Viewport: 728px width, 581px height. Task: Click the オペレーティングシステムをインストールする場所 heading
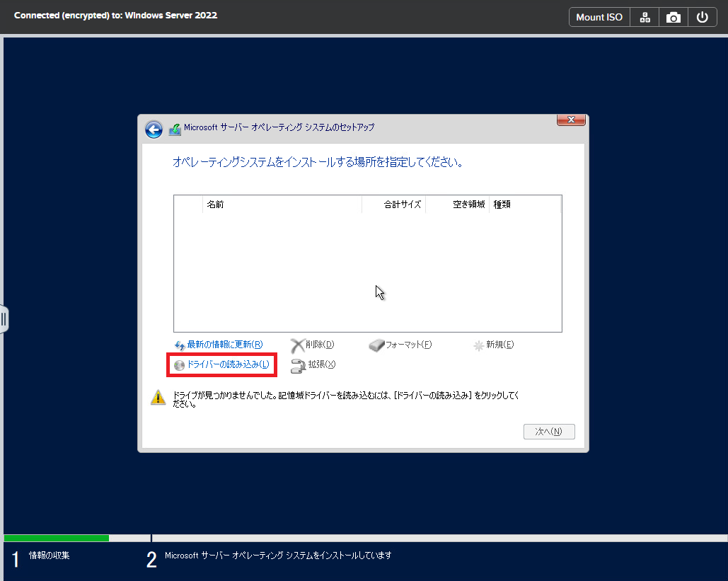point(318,162)
